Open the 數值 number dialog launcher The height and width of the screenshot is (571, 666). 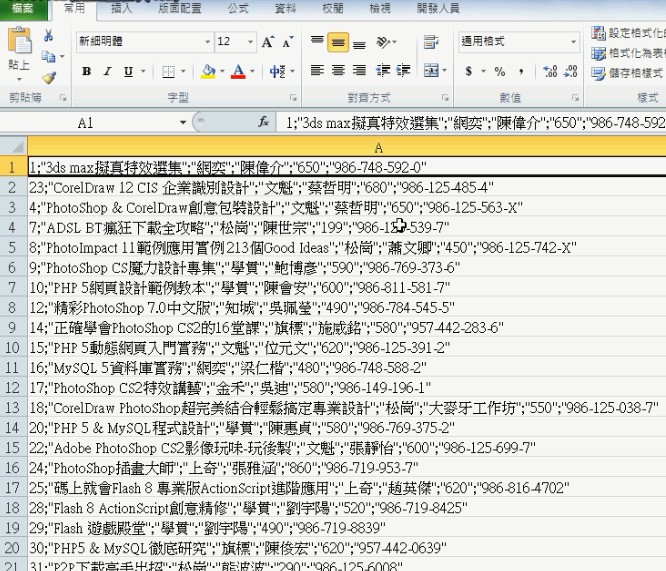click(575, 98)
